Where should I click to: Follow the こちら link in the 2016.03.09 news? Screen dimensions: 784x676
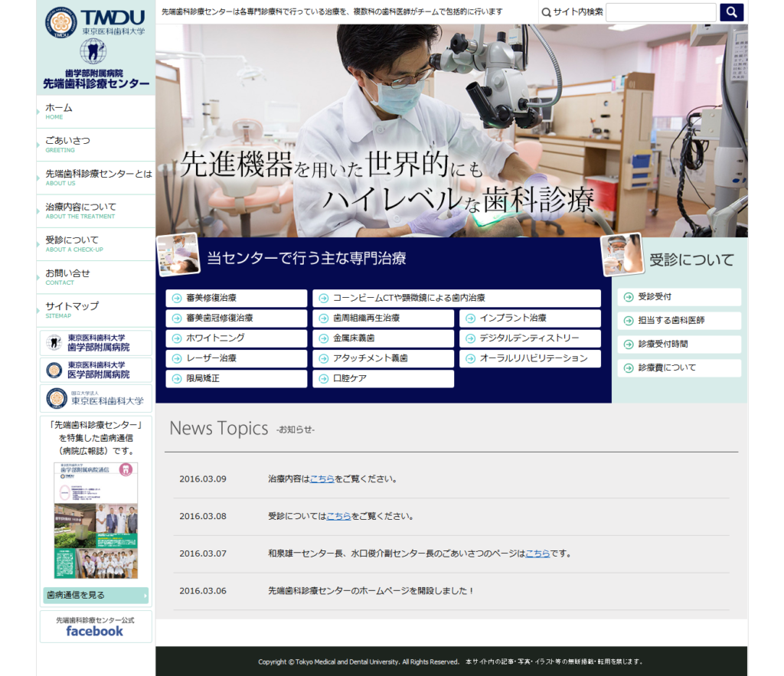click(x=322, y=478)
